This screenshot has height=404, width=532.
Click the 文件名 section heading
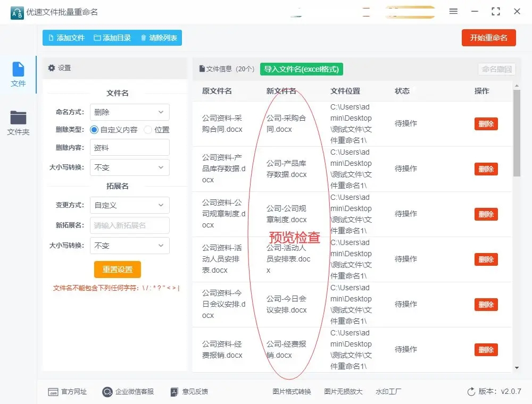pos(118,93)
